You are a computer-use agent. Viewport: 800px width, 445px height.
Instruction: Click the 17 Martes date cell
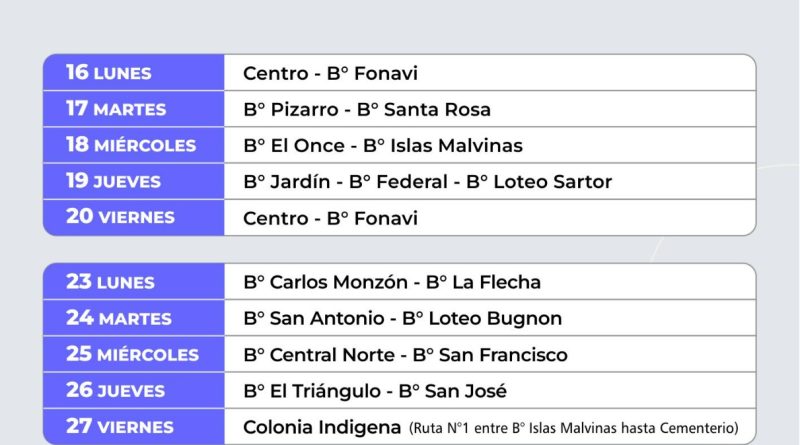(116, 109)
